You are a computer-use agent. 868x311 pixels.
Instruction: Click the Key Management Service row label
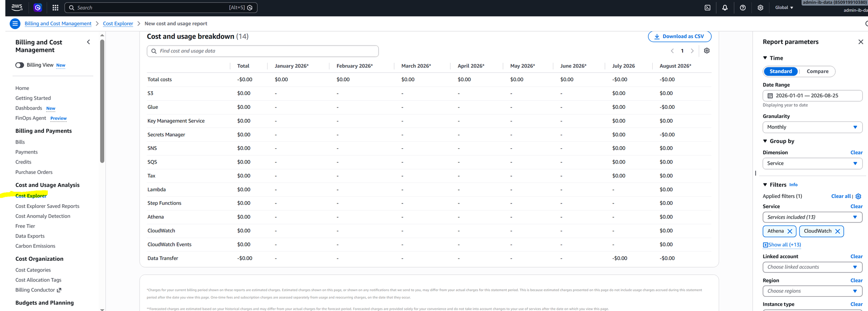tap(176, 121)
